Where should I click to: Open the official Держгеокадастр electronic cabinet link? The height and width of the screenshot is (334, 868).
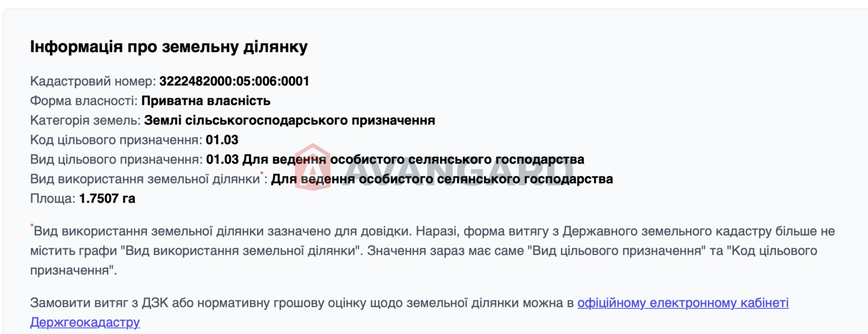683,303
